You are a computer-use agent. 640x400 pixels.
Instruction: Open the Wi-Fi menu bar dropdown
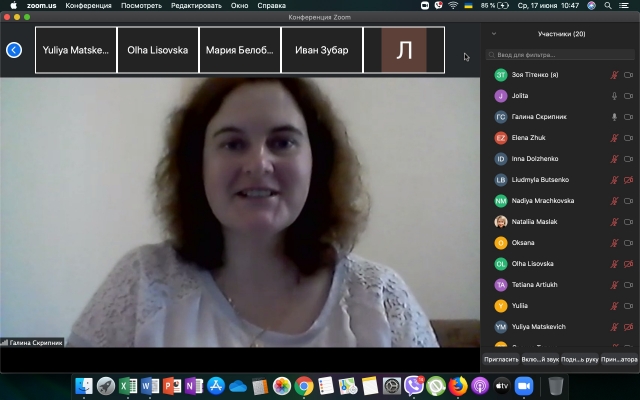452,5
